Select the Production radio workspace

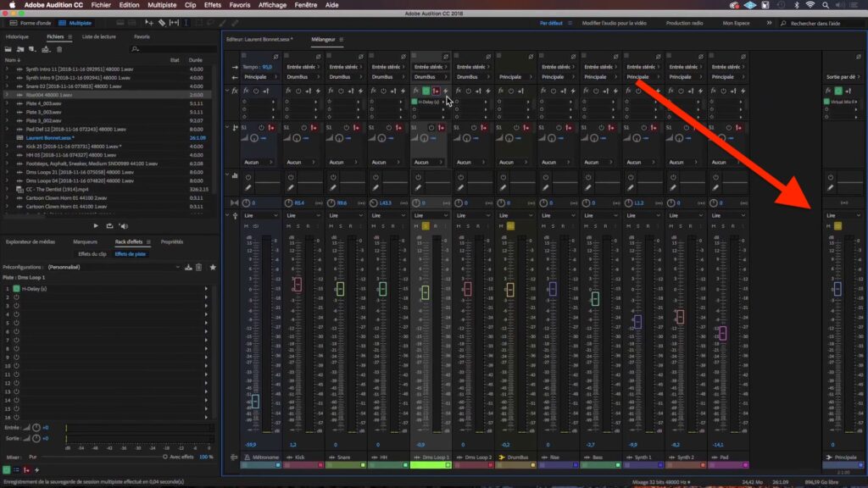(684, 23)
